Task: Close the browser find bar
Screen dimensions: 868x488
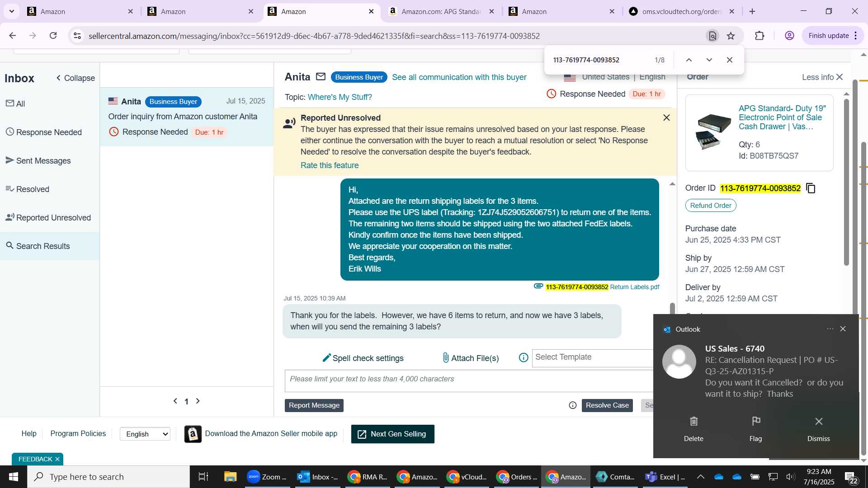Action: (x=729, y=60)
